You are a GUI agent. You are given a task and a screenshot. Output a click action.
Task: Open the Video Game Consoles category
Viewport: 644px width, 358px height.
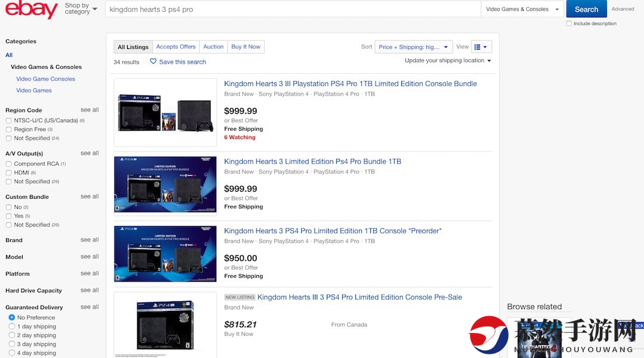45,79
